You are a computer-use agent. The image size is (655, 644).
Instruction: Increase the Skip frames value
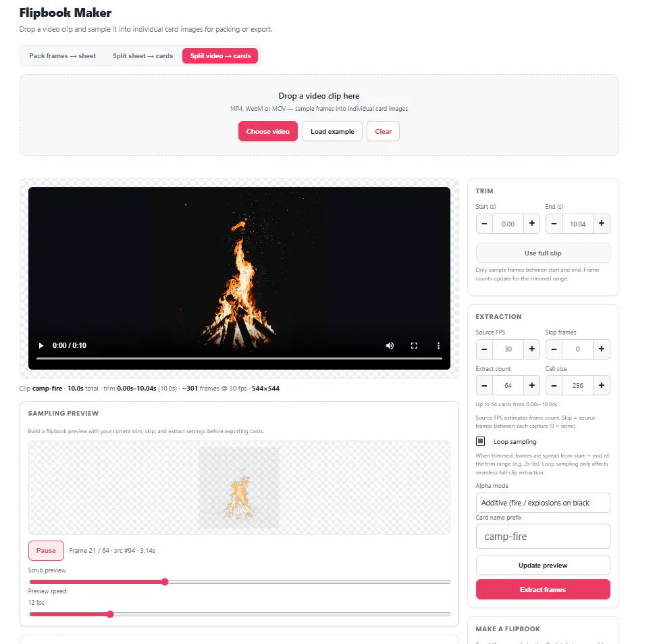tap(602, 349)
